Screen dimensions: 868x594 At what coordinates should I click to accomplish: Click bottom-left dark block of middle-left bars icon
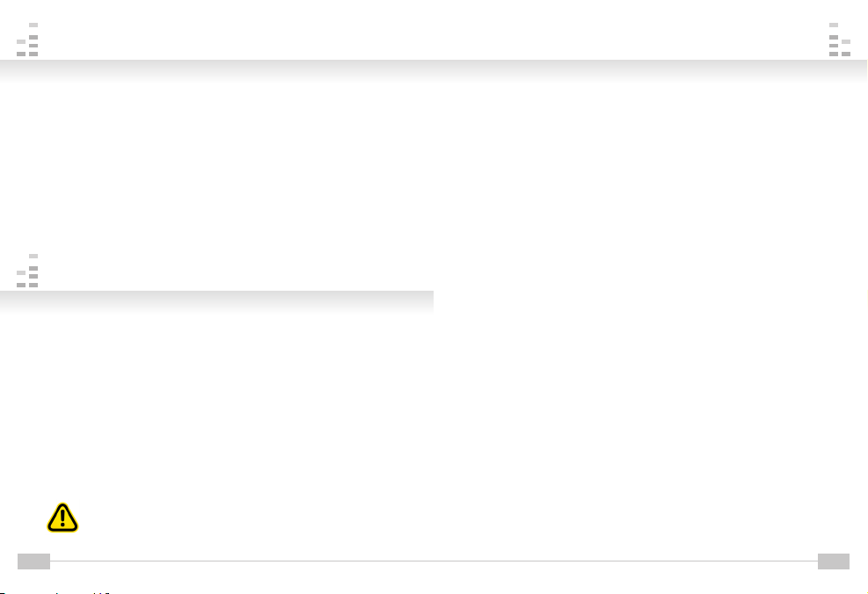pos(21,286)
